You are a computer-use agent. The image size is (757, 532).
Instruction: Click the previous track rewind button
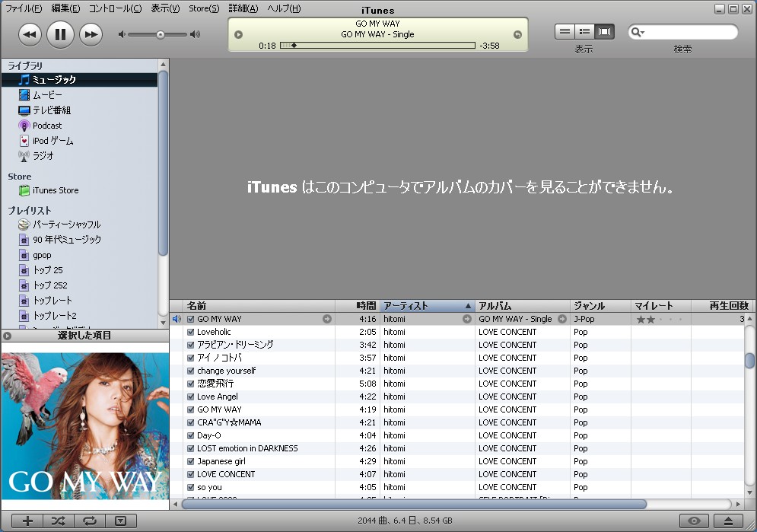30,34
